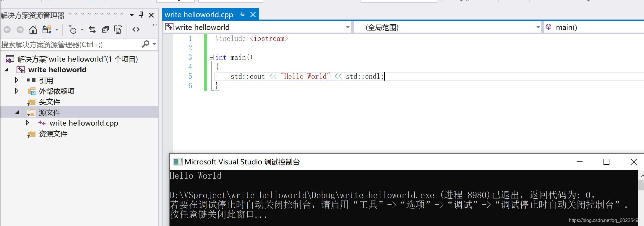Image resolution: width=644 pixels, height=226 pixels.
Task: Collapse the 'write helloworld' project node
Action: [x=7, y=70]
